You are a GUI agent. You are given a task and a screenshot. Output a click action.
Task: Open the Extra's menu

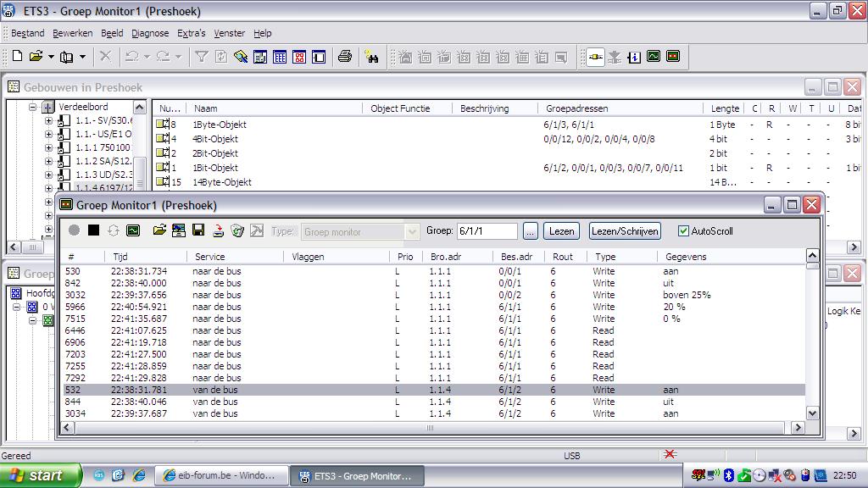[191, 33]
